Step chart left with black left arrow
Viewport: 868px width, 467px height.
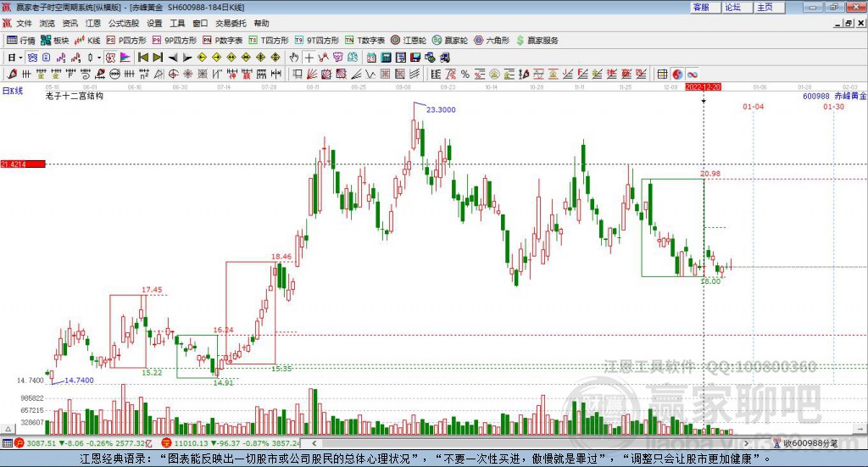tap(173, 58)
